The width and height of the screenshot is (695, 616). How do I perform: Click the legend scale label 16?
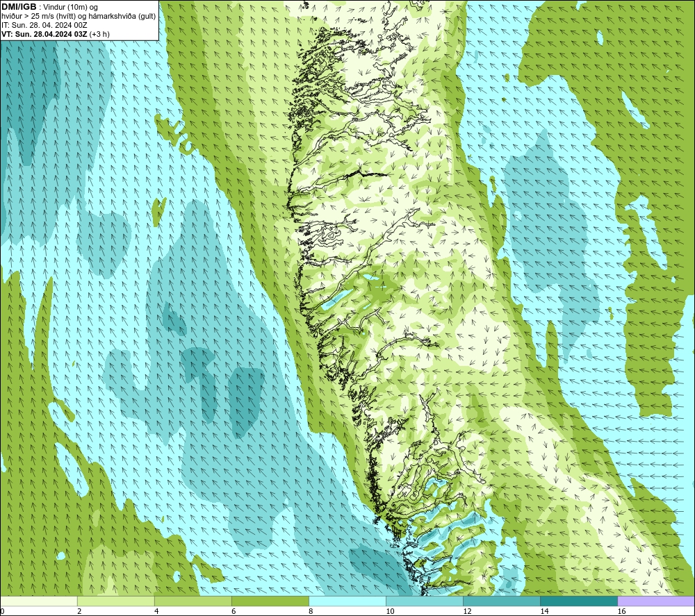coord(621,612)
